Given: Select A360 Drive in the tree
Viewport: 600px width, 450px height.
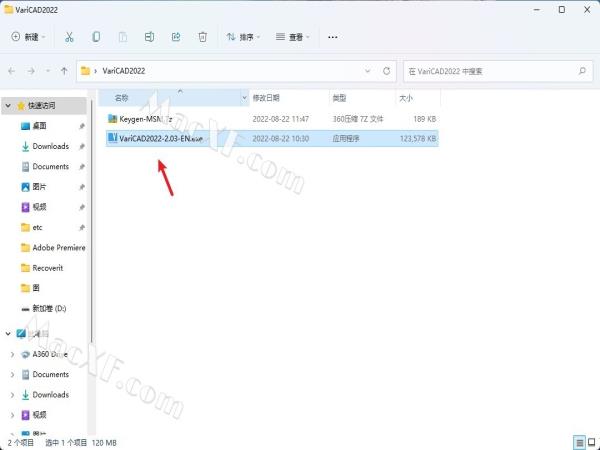Looking at the screenshot, I should pos(50,354).
